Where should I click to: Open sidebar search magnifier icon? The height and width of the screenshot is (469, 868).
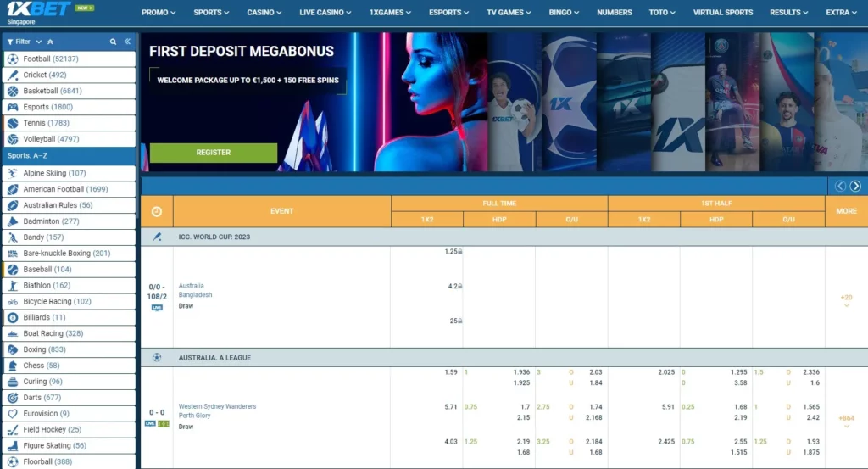[113, 42]
